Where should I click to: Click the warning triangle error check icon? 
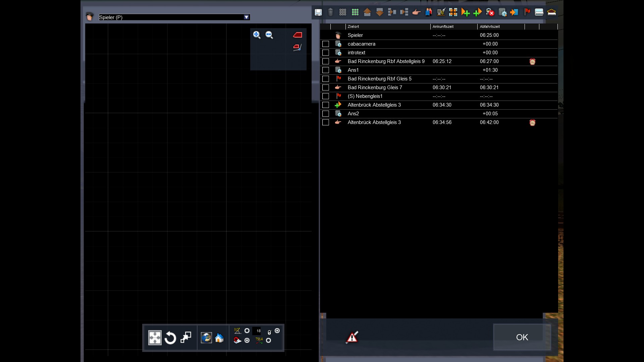pos(352,337)
